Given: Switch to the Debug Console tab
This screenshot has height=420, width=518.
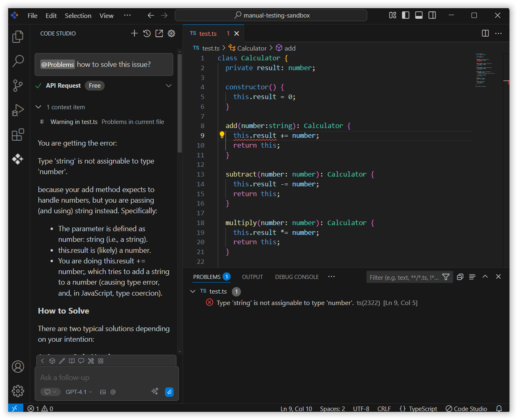Looking at the screenshot, I should 297,277.
